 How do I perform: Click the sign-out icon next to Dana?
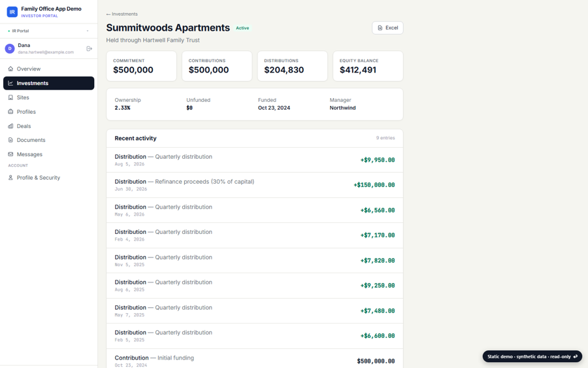[x=90, y=49]
